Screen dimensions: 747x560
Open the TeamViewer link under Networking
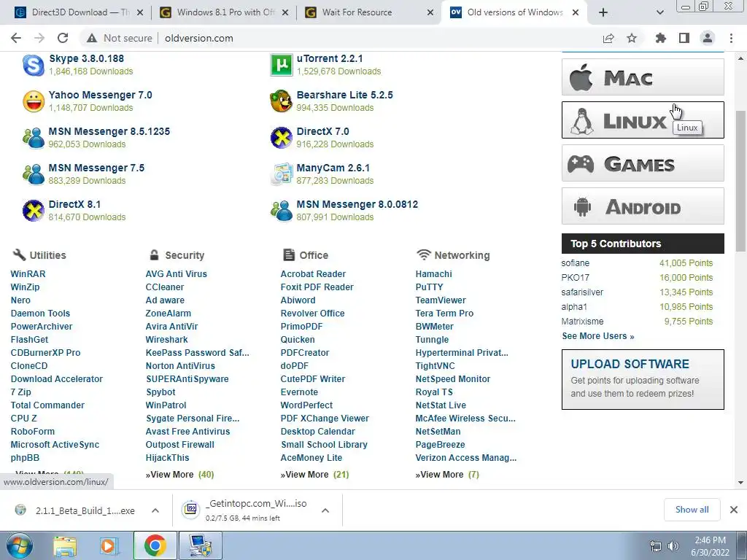click(x=441, y=300)
